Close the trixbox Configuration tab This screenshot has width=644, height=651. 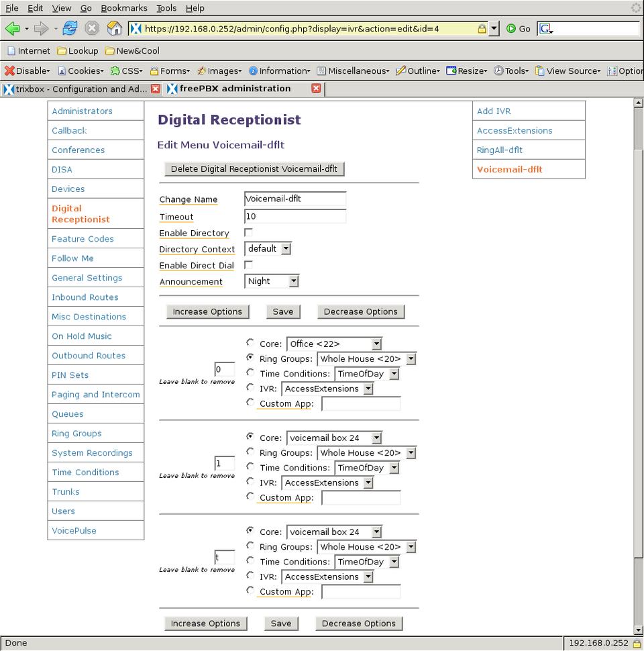156,89
